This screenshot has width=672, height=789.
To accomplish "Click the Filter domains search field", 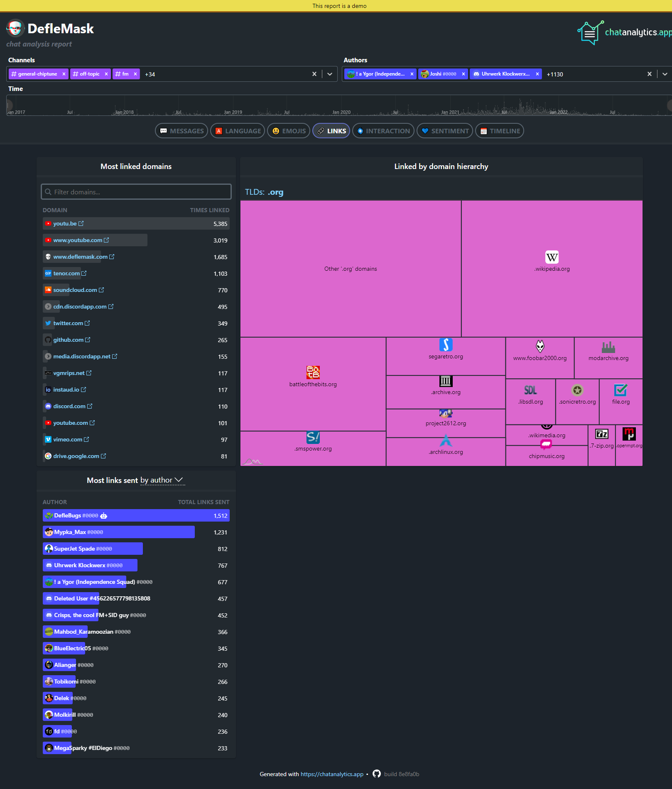I will [x=136, y=191].
